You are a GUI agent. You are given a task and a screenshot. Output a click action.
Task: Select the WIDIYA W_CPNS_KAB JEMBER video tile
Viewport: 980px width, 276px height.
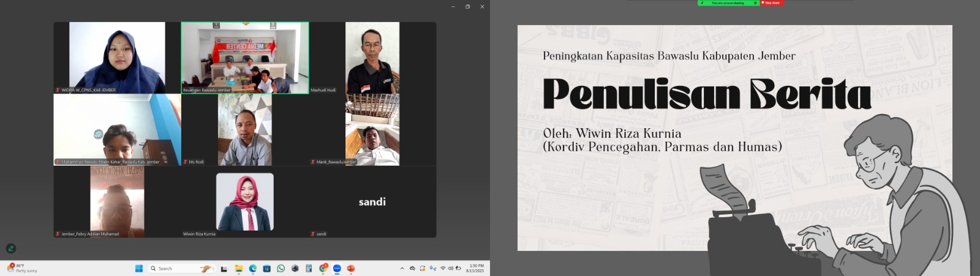(x=117, y=58)
